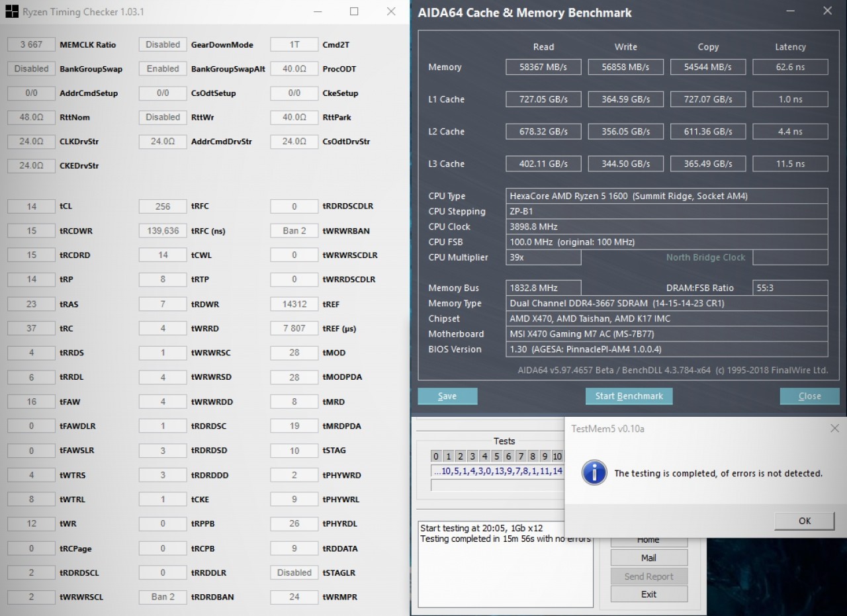Screen dimensions: 847x616
Task: Click the CPU Clock value '3898.8 MHz'
Action: [x=667, y=226]
